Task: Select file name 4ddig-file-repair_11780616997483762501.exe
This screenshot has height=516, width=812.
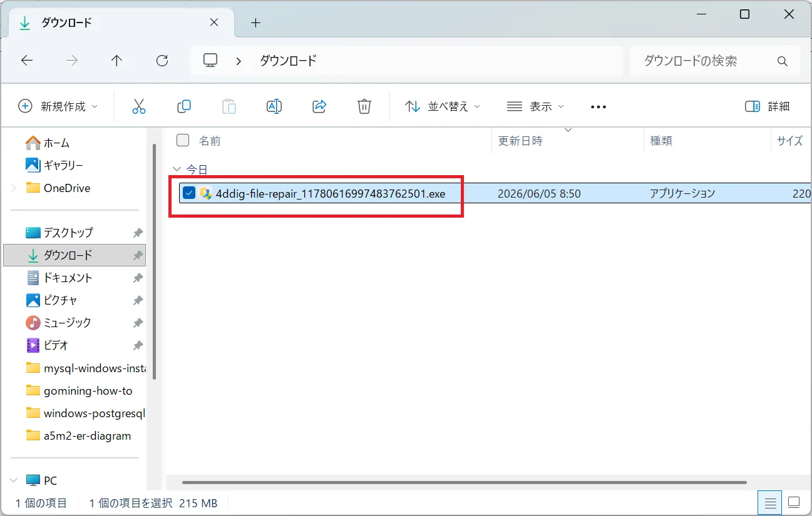Action: 331,194
